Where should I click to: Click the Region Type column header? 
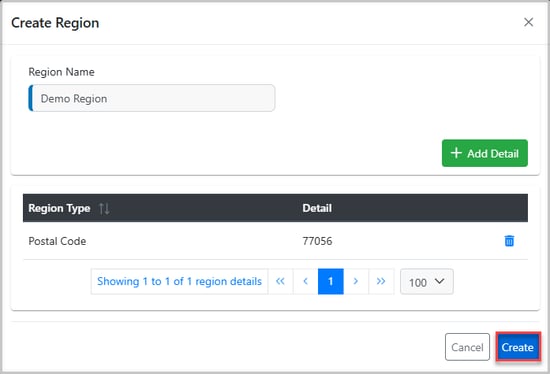tap(59, 208)
